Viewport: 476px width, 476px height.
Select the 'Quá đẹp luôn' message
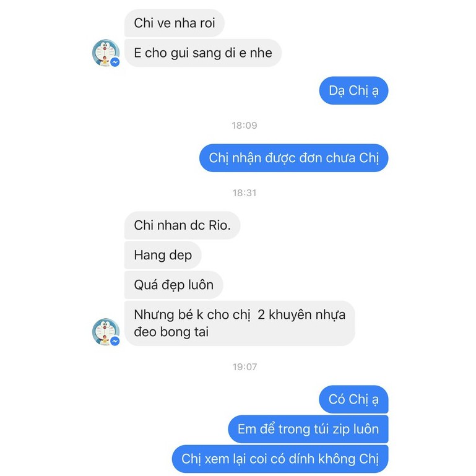tap(174, 285)
